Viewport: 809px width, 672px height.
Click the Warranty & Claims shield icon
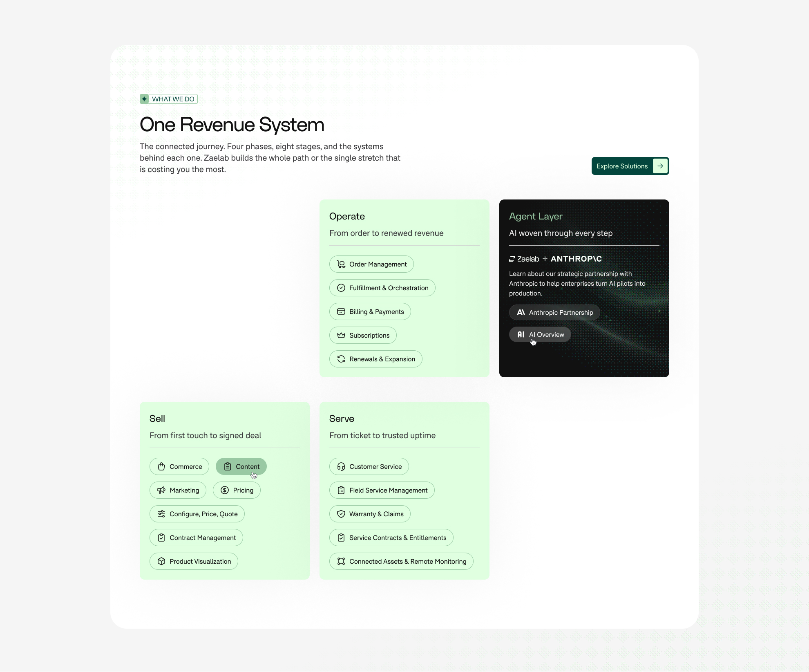[x=341, y=514]
